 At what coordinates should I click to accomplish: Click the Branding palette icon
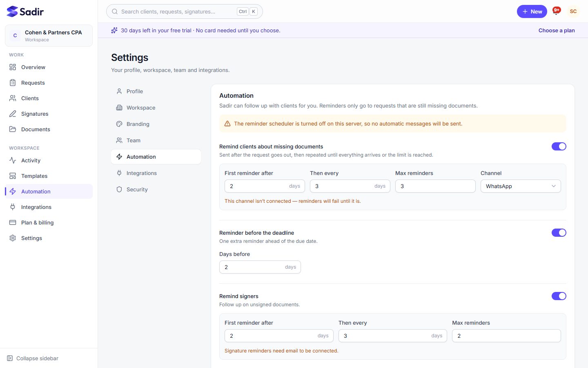click(119, 124)
